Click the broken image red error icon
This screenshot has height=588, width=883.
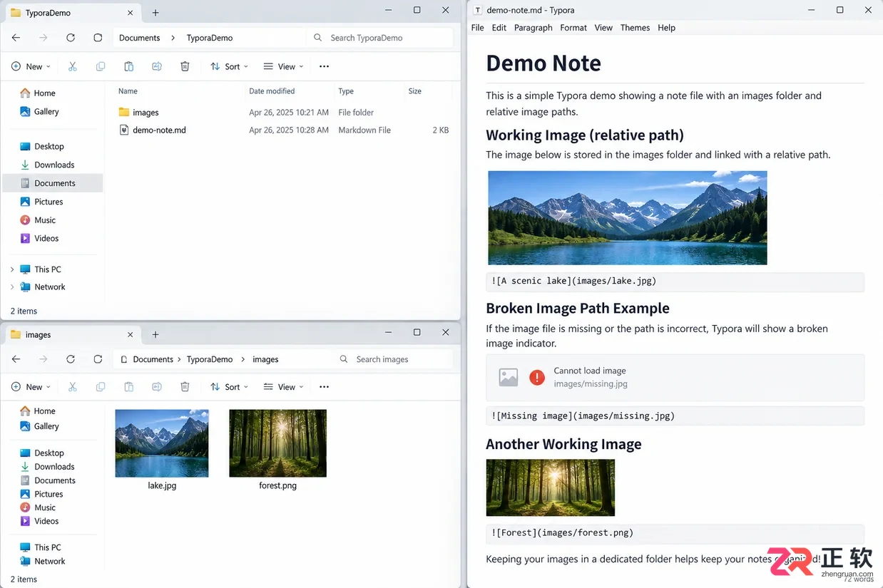(537, 377)
